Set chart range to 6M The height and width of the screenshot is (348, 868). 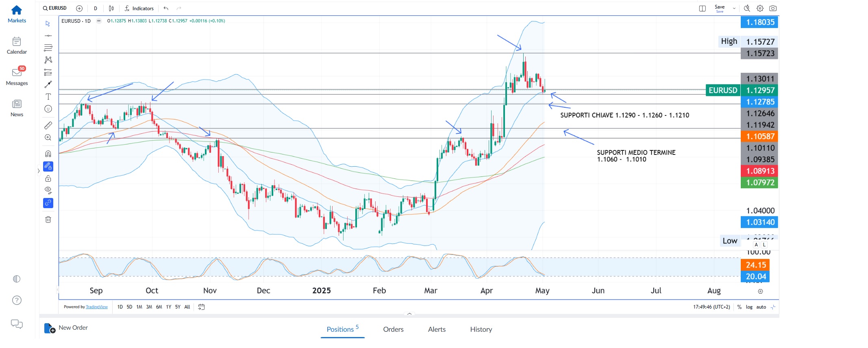(x=159, y=307)
